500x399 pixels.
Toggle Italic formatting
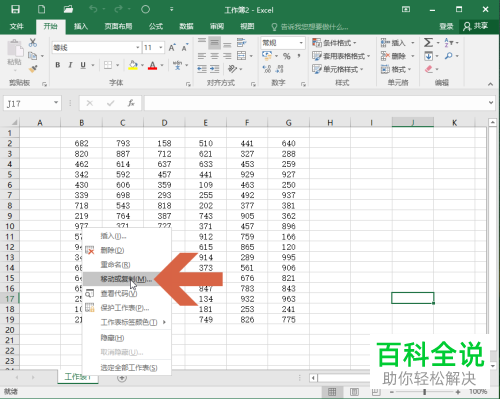tap(70, 65)
